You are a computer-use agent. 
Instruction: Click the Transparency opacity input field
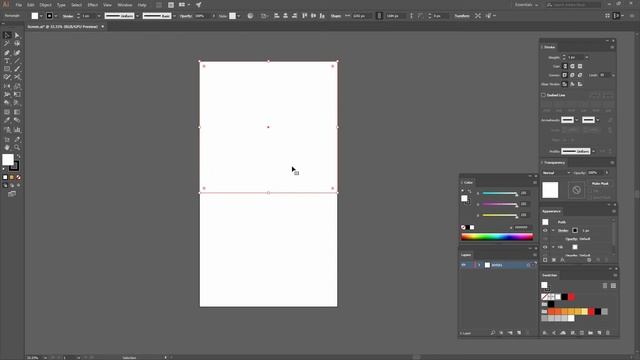pyautogui.click(x=596, y=173)
